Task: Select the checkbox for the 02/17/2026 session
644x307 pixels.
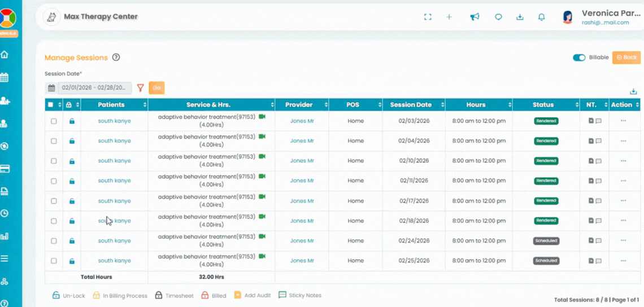Action: pos(54,201)
